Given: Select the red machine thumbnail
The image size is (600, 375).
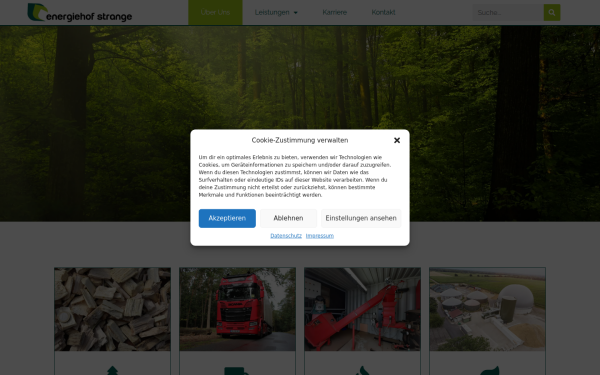Looking at the screenshot, I should [x=362, y=309].
